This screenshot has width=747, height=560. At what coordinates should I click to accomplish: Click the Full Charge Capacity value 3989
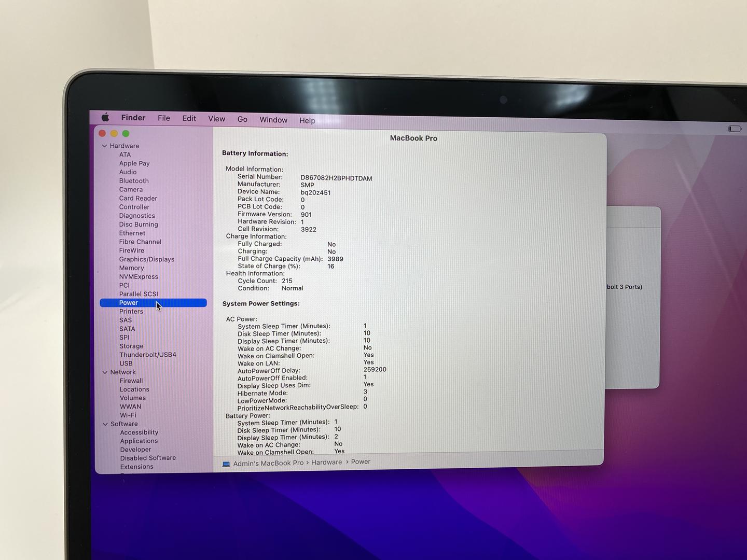click(x=335, y=259)
